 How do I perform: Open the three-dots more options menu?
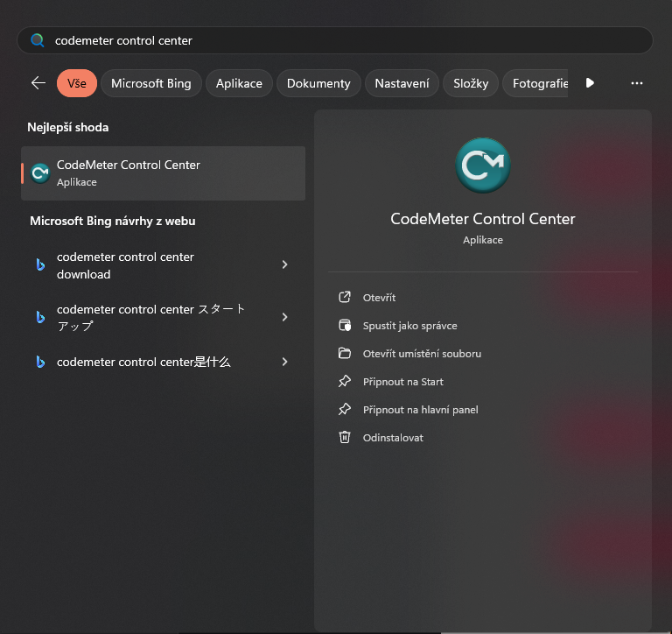point(637,83)
